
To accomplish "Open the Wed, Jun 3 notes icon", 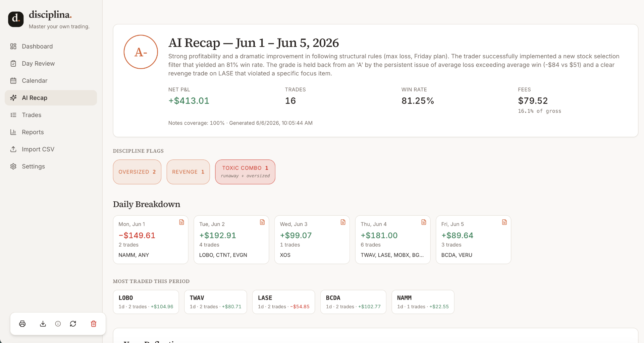I will 343,222.
